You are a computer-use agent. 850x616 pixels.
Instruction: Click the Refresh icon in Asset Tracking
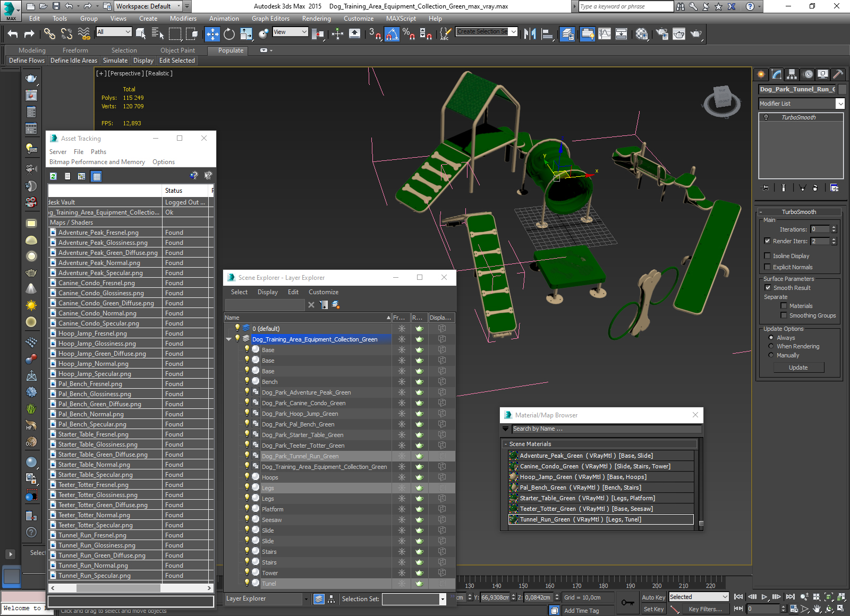tap(53, 176)
